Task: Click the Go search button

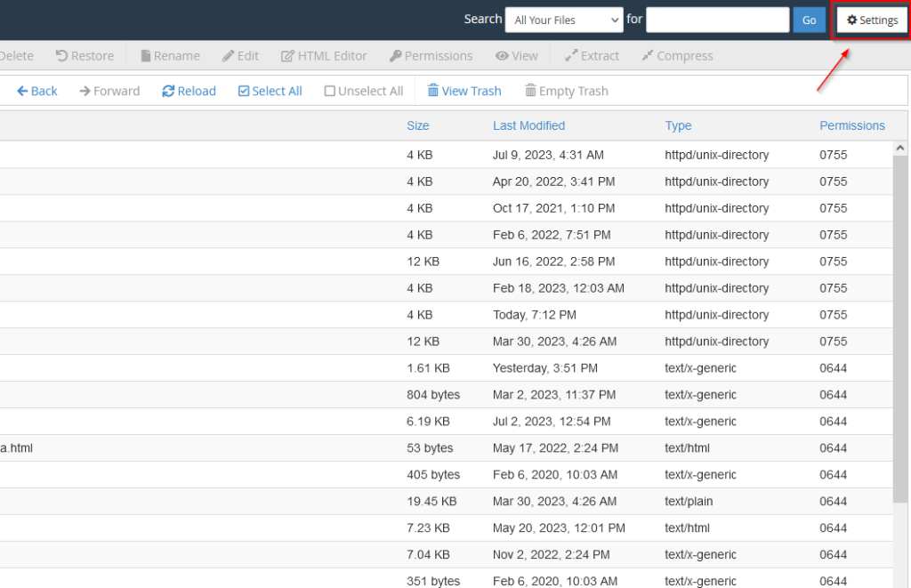Action: [x=809, y=20]
